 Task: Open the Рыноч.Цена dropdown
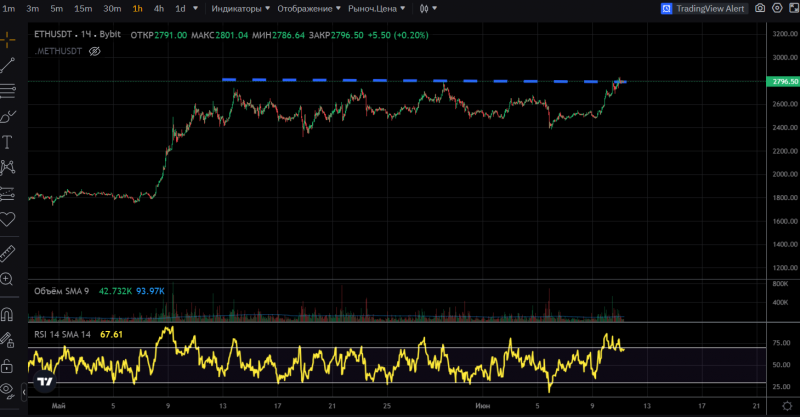[x=377, y=8]
